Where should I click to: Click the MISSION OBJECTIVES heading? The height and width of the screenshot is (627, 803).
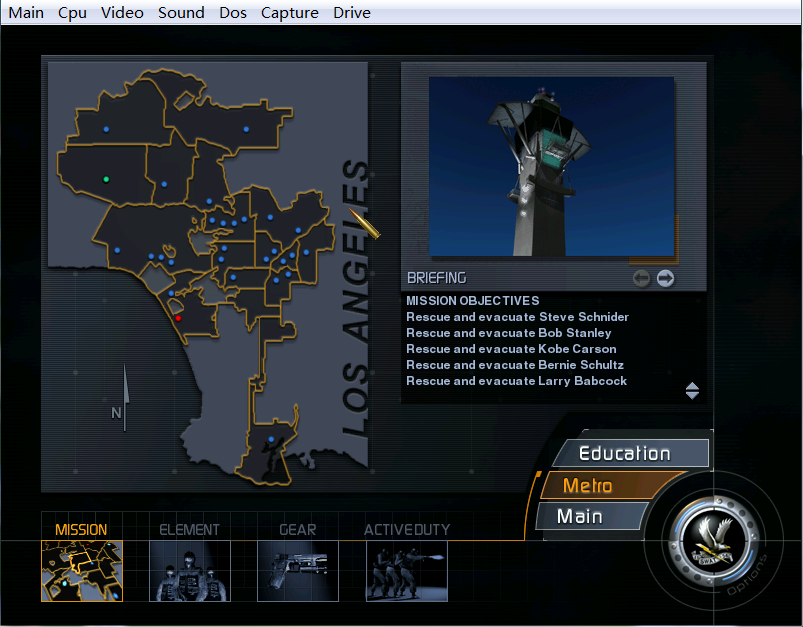tap(473, 301)
